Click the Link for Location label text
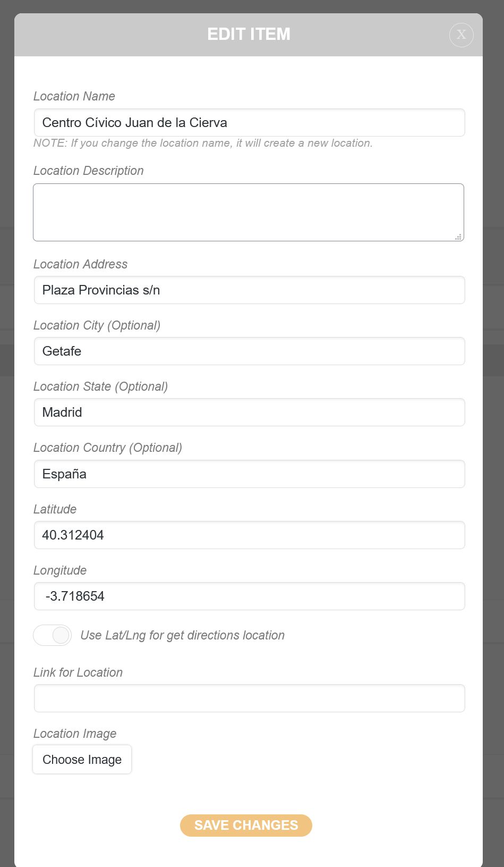504x867 pixels. tap(78, 672)
